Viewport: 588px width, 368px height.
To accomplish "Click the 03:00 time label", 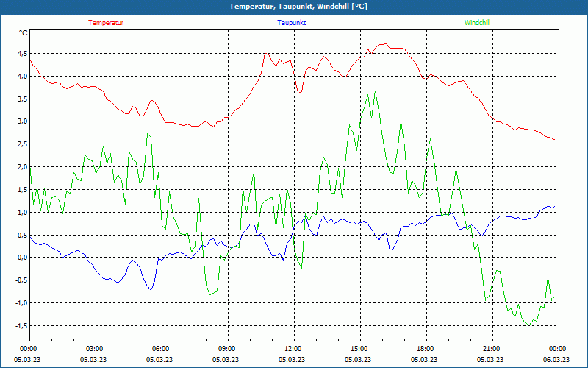I will pos(96,348).
